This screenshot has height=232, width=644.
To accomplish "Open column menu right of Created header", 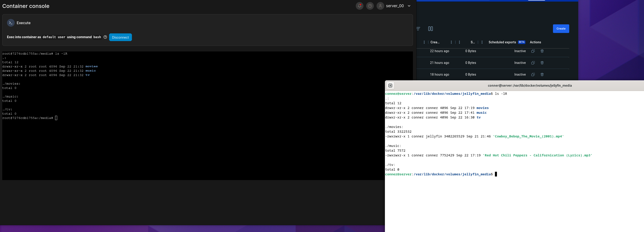I will pyautogui.click(x=451, y=42).
